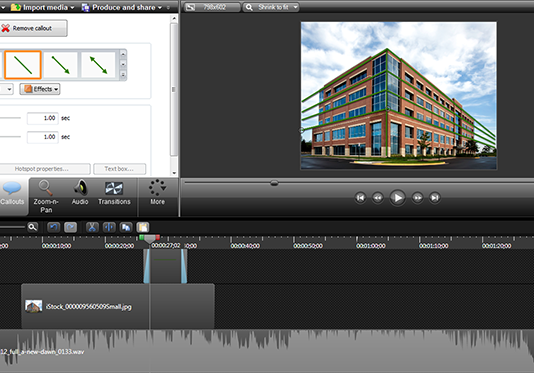Click the callout panel scrollbar up arrow
Screen dimensions: 534x373
pos(174,18)
